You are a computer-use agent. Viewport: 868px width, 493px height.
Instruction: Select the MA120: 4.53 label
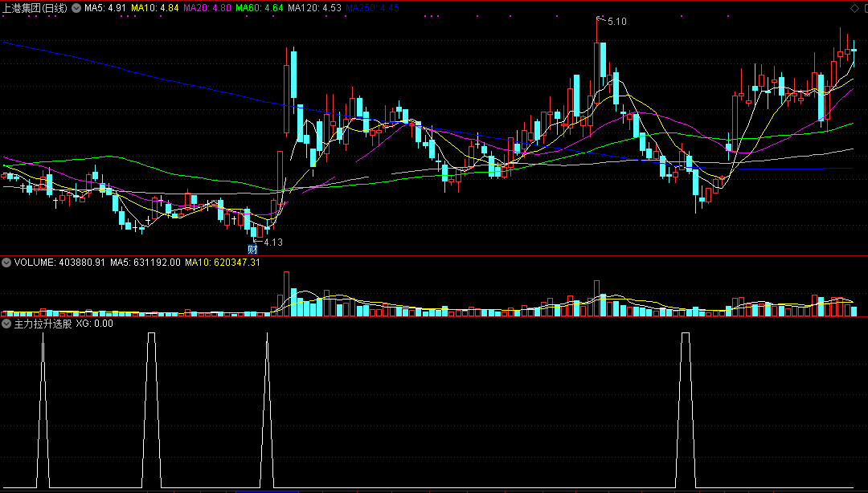pyautogui.click(x=315, y=8)
